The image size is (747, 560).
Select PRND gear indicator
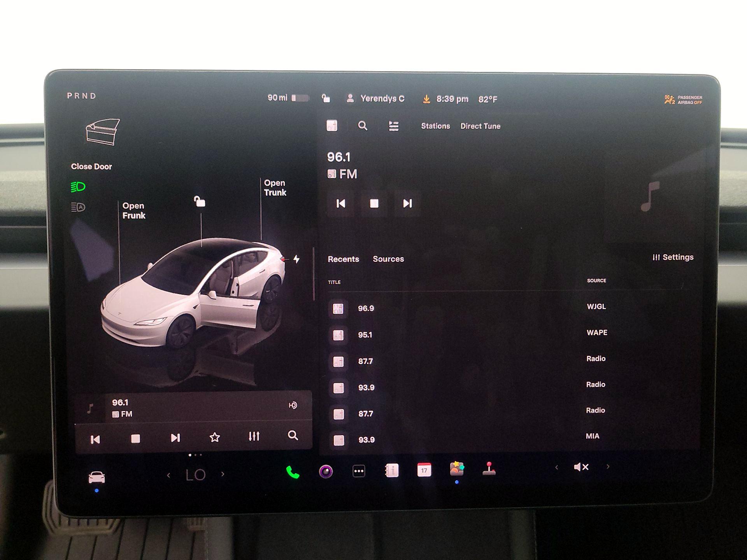81,96
